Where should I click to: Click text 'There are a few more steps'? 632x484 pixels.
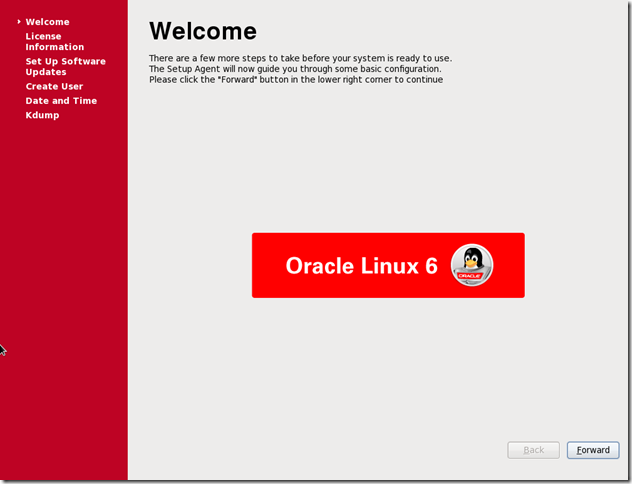300,58
